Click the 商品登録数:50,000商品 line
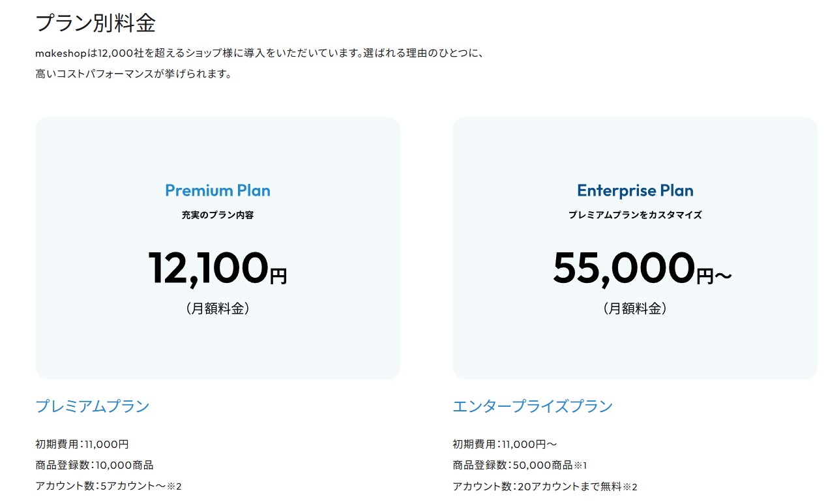Viewport: 828px width, 504px height. (x=512, y=465)
